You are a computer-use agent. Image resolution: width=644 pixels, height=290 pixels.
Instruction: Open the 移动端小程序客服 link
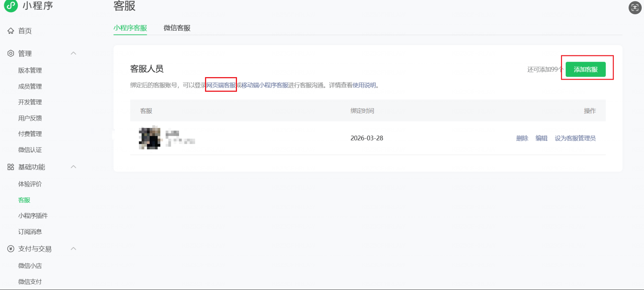tap(265, 85)
